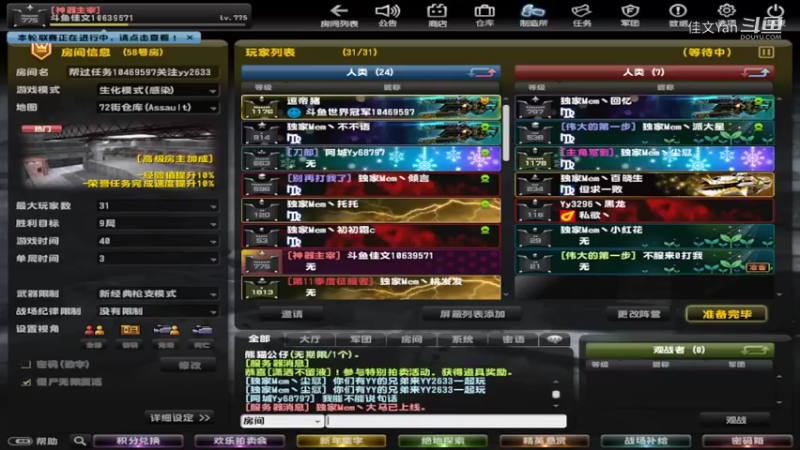Click the 准备完毕 ready button
The width and height of the screenshot is (800, 450).
[727, 314]
